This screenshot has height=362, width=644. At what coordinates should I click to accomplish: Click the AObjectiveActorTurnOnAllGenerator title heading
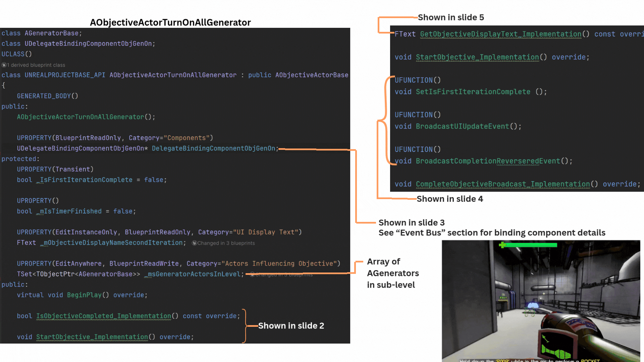(x=170, y=22)
